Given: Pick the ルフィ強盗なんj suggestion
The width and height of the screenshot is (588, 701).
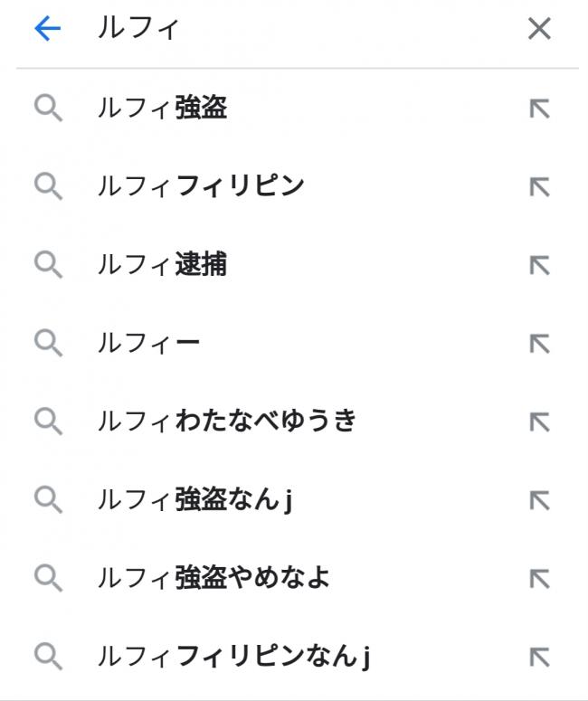Looking at the screenshot, I should point(294,500).
